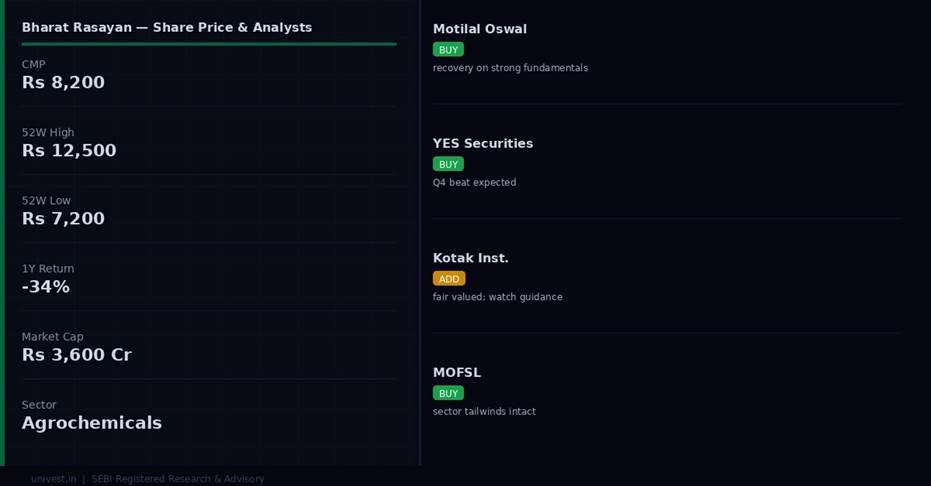The image size is (931, 486).
Task: Select the CMP label
Action: pos(33,64)
